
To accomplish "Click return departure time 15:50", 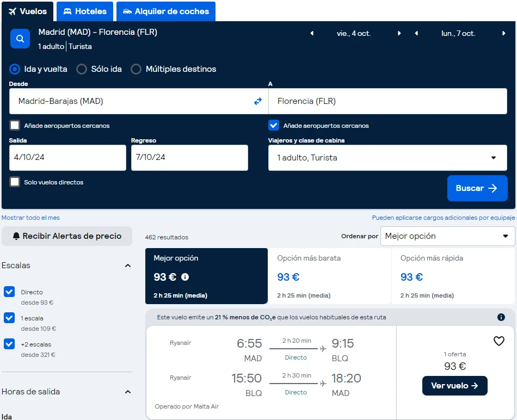I will pos(247,378).
